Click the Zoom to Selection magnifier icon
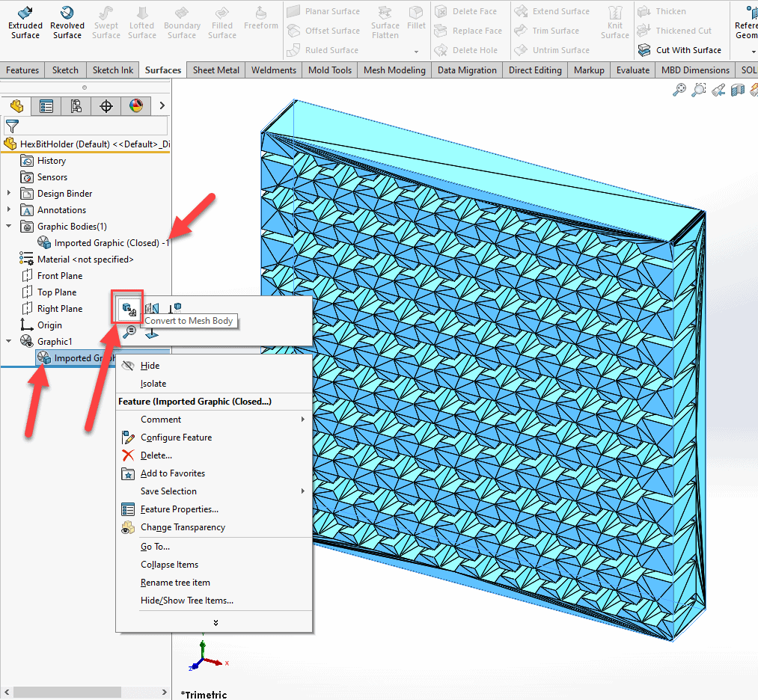This screenshot has height=700, width=758. tap(129, 332)
